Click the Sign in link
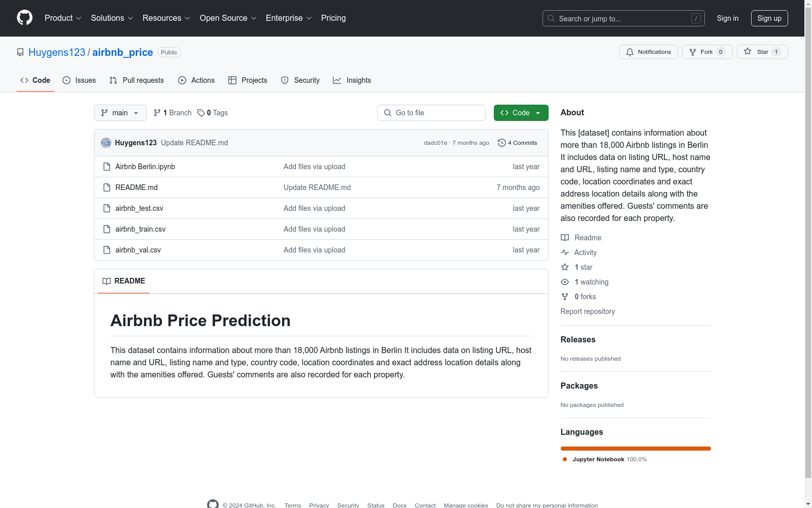Image resolution: width=812 pixels, height=508 pixels. 728,18
